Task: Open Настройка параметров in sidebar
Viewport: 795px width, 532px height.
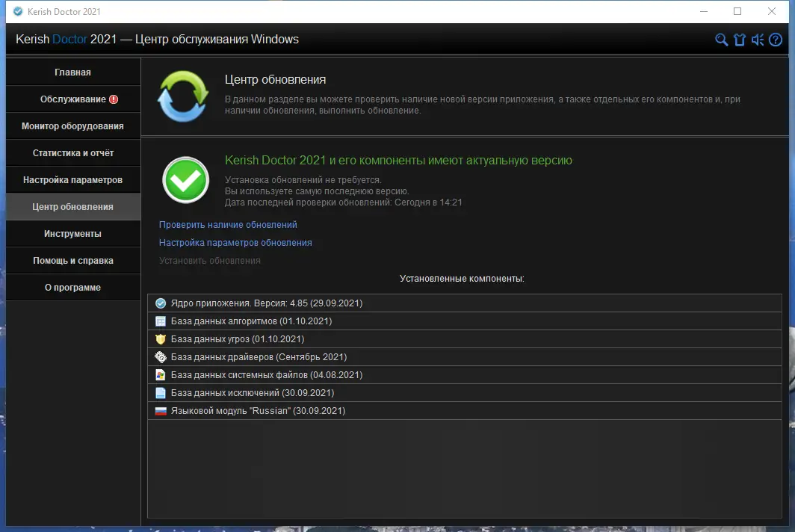Action: tap(73, 179)
